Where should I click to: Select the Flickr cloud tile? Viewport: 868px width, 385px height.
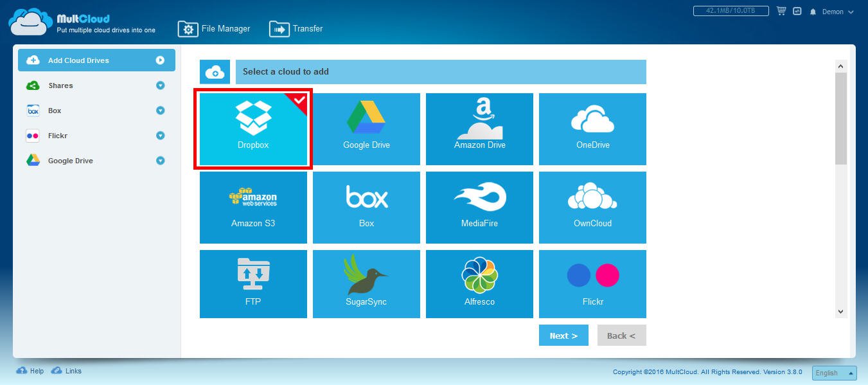(592, 284)
